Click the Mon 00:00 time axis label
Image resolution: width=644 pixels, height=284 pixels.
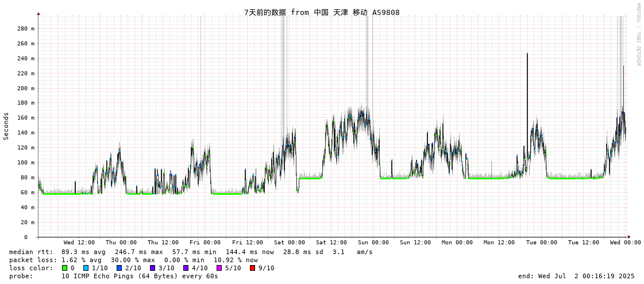tap(457, 243)
